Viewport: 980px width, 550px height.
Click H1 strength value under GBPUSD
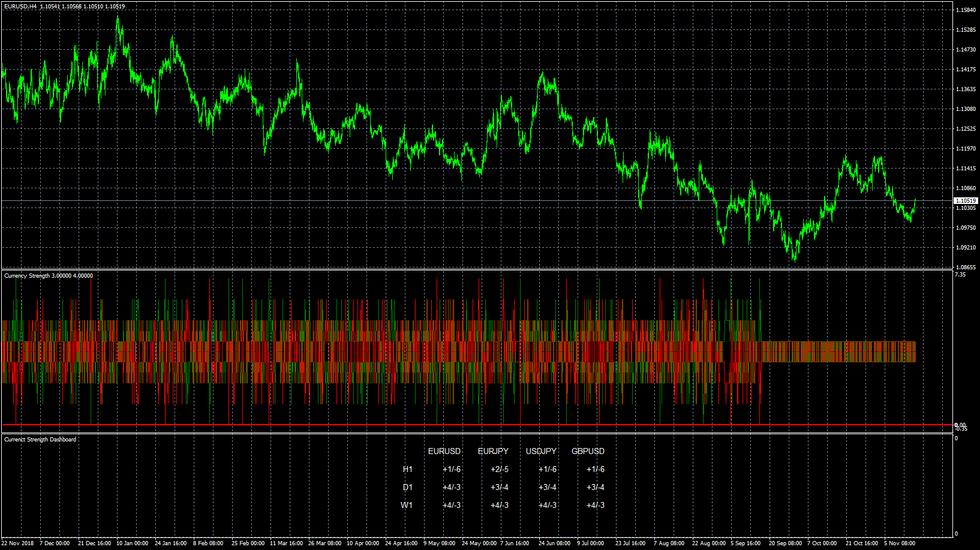pyautogui.click(x=596, y=469)
